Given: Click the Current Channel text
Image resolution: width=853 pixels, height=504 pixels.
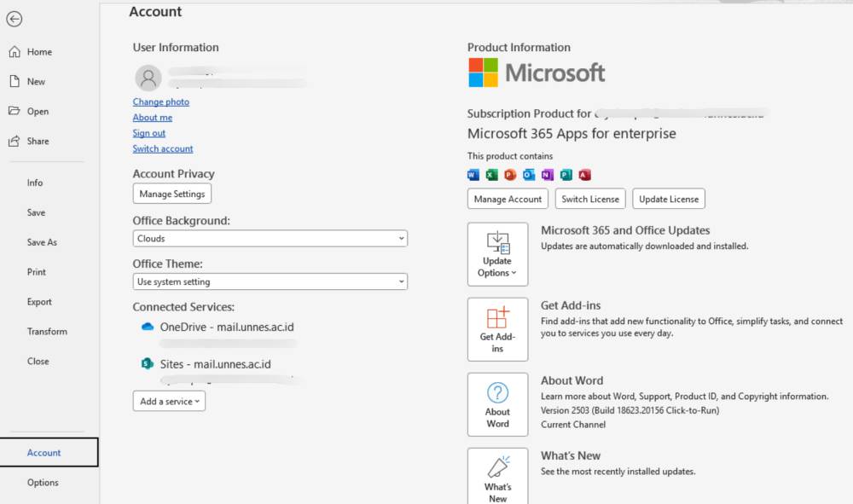Looking at the screenshot, I should coord(573,425).
